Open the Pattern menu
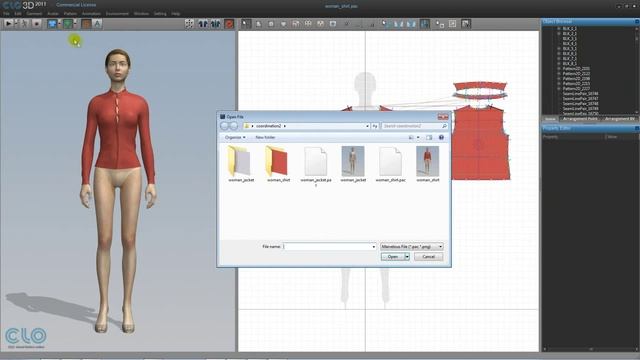Viewport: 640px width, 360px height. click(x=70, y=13)
